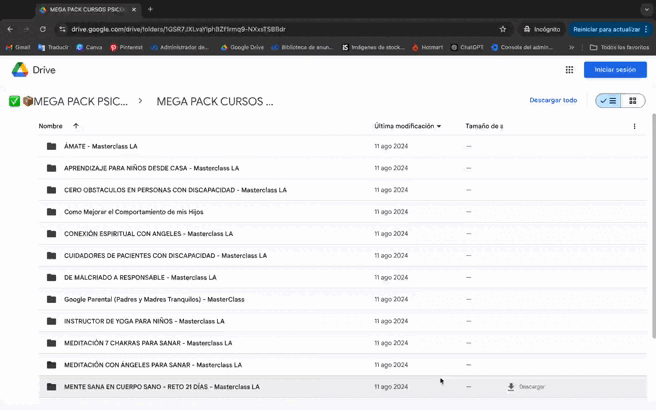Open the Todos los favoritos folder
The height and width of the screenshot is (410, 656).
pyautogui.click(x=620, y=47)
